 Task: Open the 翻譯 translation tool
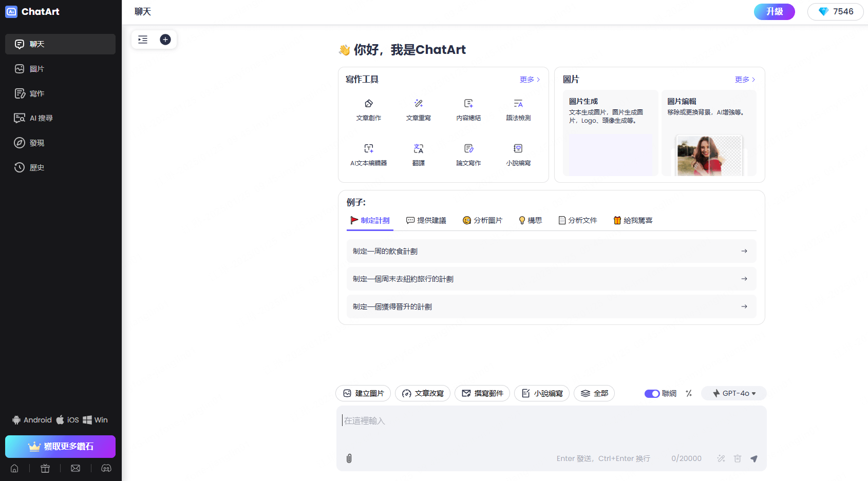click(418, 155)
